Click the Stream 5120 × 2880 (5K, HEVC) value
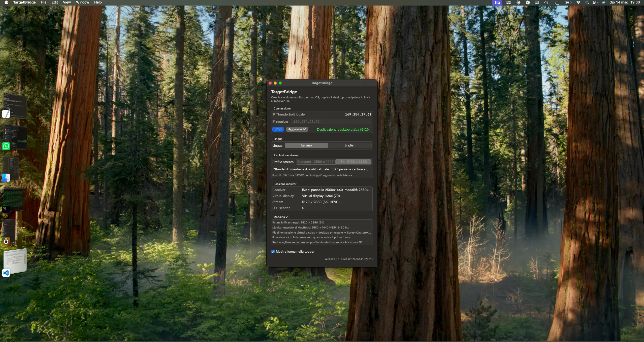This screenshot has width=644, height=342. [x=321, y=202]
